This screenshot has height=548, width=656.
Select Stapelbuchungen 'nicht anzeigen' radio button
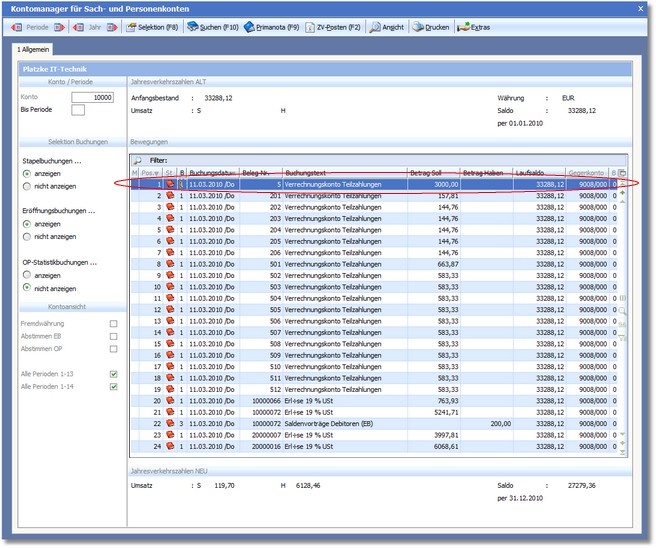point(27,186)
